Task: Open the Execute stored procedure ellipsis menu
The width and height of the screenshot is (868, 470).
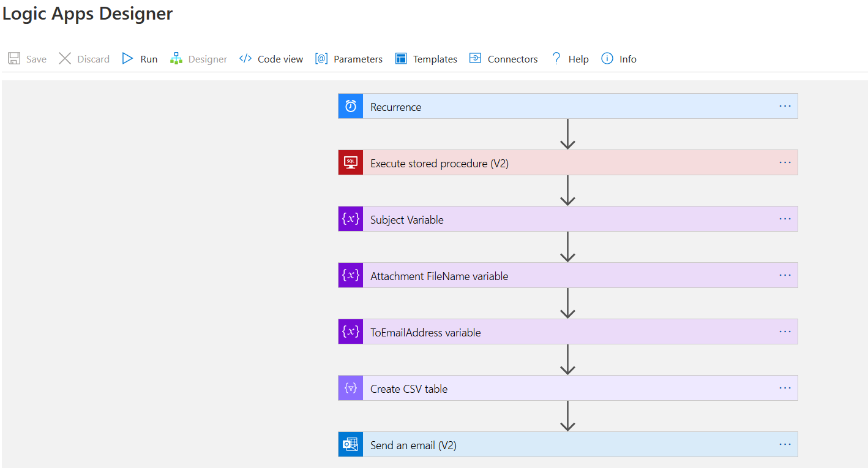Action: click(785, 162)
